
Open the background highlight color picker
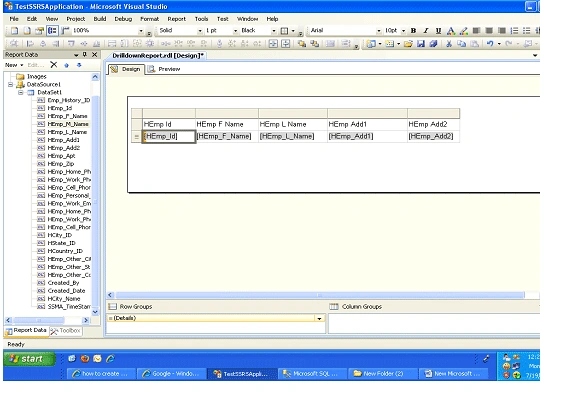pyautogui.click(x=463, y=31)
